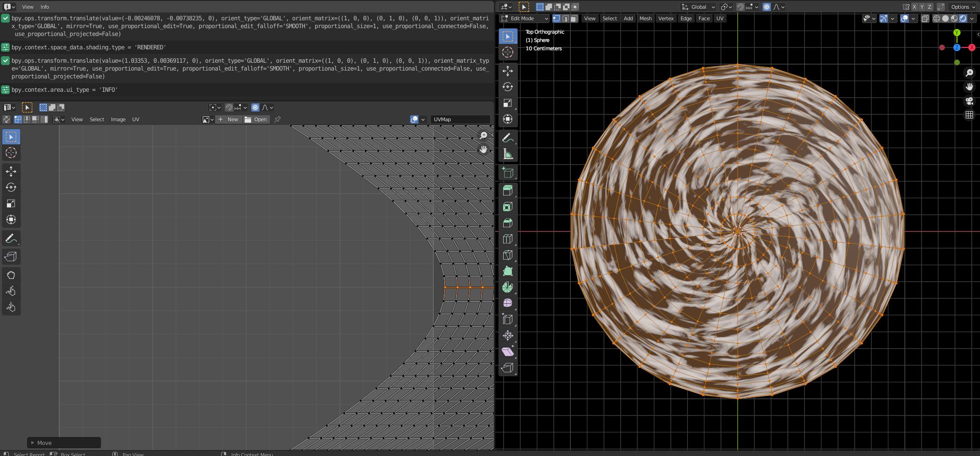This screenshot has width=980, height=456.
Task: Open the Face menu
Action: (704, 18)
